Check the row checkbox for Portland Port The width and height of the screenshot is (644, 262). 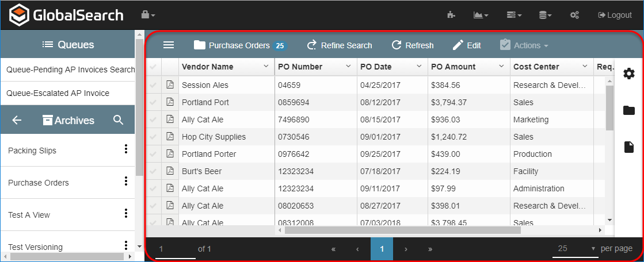(153, 102)
